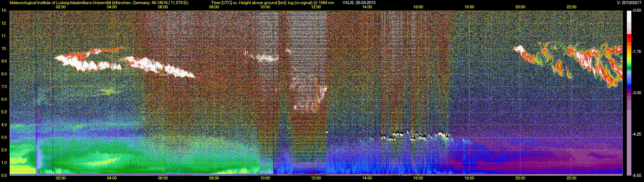Click the 06:00 tick on the bottom time axis
The image size is (644, 182).
click(163, 178)
